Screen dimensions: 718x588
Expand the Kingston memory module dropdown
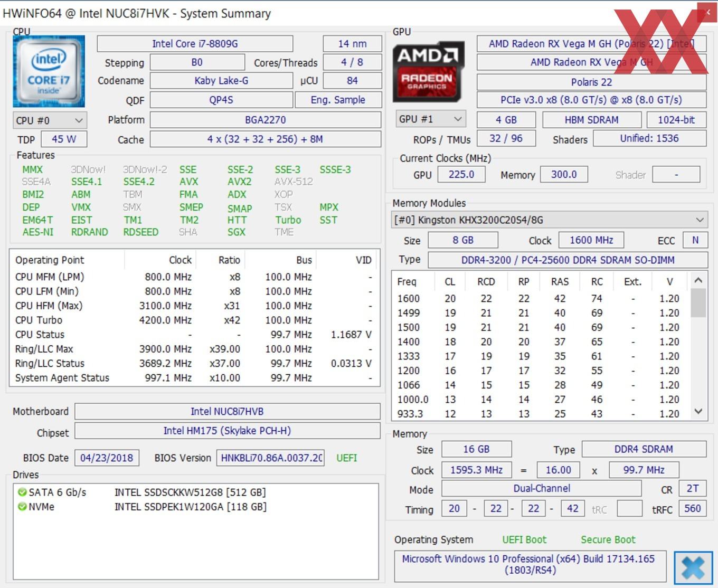point(550,220)
